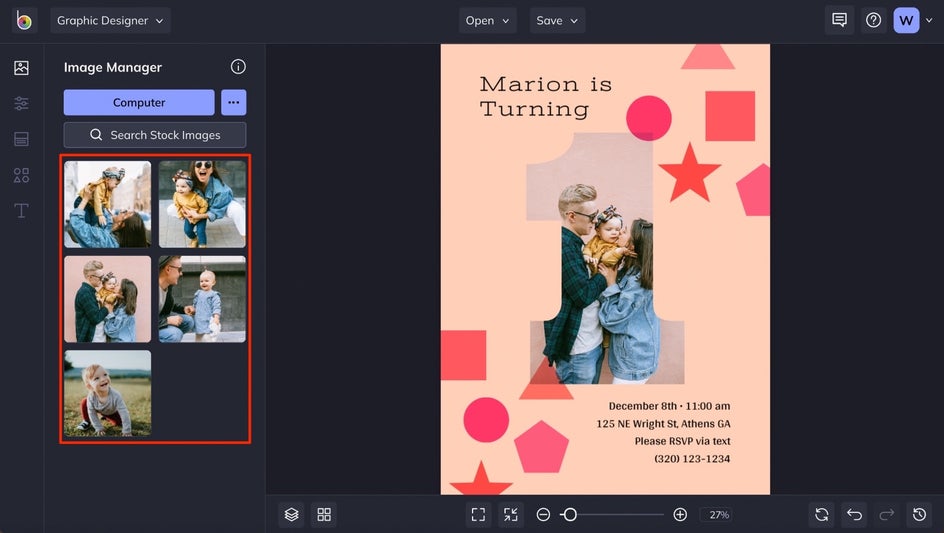Expand the Graphic Designer dropdown
Image resolution: width=944 pixels, height=533 pixels.
(110, 20)
